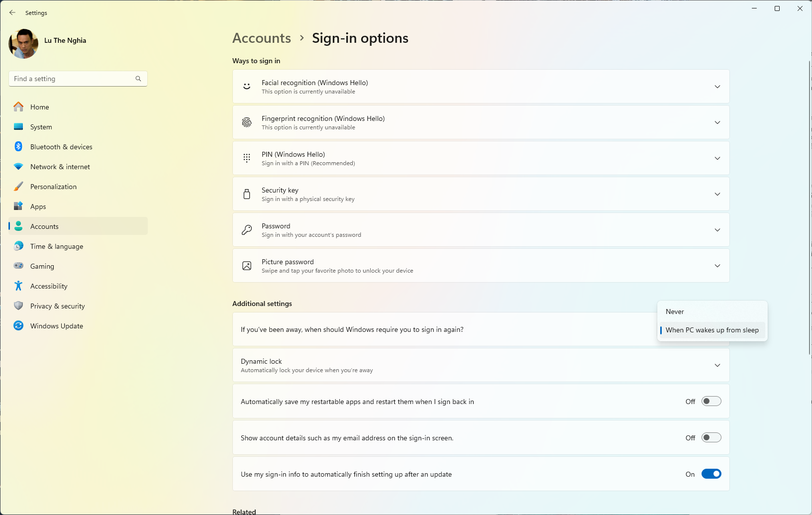Click the vertical scrollbar on the right
Viewport: 812px width, 515px height.
point(810,208)
